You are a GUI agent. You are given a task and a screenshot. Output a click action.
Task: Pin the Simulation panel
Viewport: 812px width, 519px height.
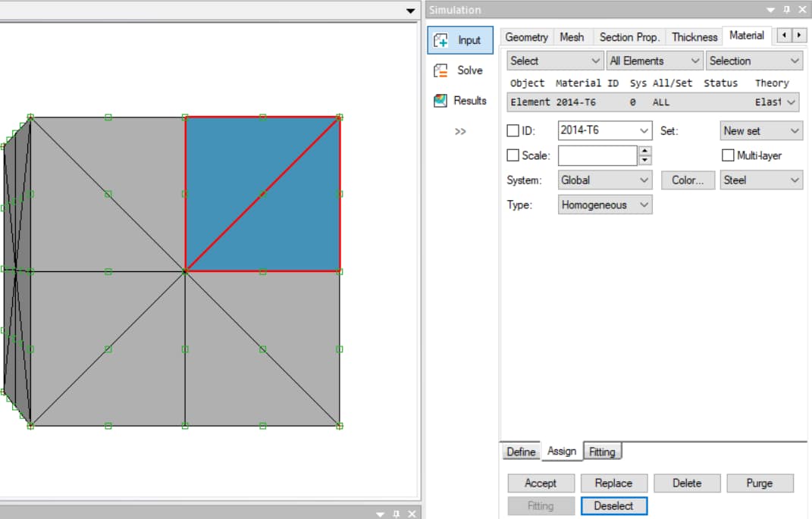click(x=786, y=10)
